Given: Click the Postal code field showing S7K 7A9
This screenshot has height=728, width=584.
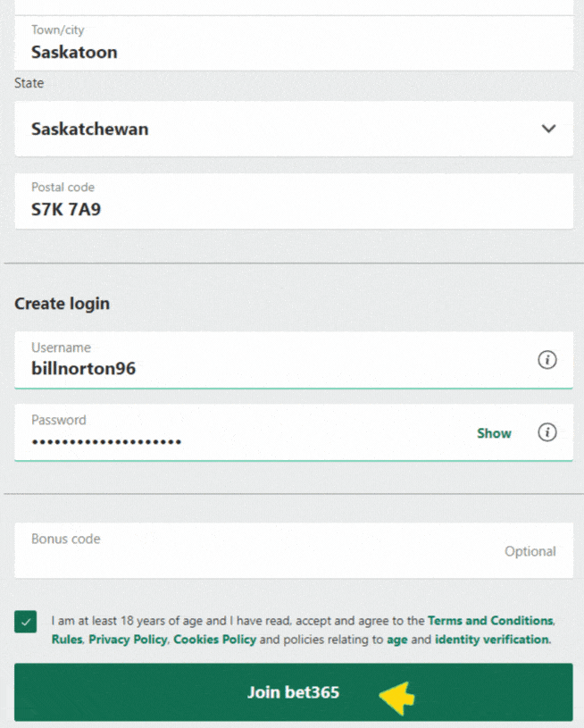Looking at the screenshot, I should pos(293,201).
